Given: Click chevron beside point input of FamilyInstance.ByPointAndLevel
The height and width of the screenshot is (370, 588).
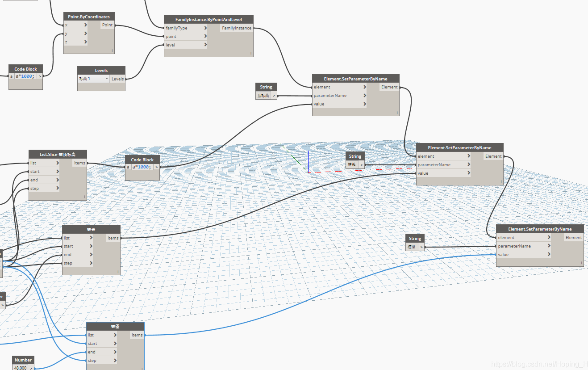Looking at the screenshot, I should 205,37.
